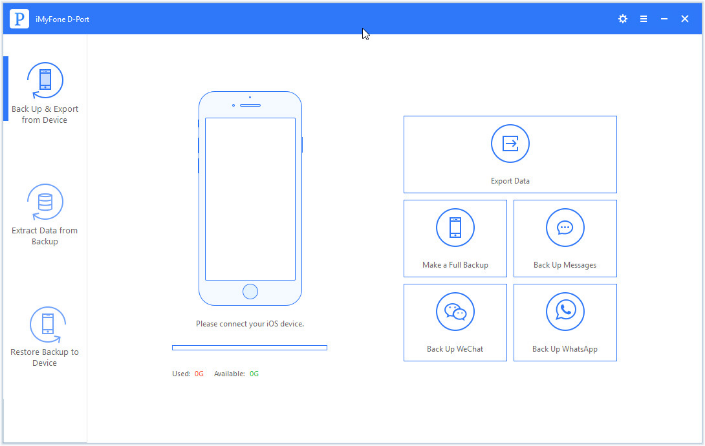Image resolution: width=705 pixels, height=446 pixels.
Task: Click the 'Please connect your iOS device.' text
Action: pyautogui.click(x=250, y=324)
